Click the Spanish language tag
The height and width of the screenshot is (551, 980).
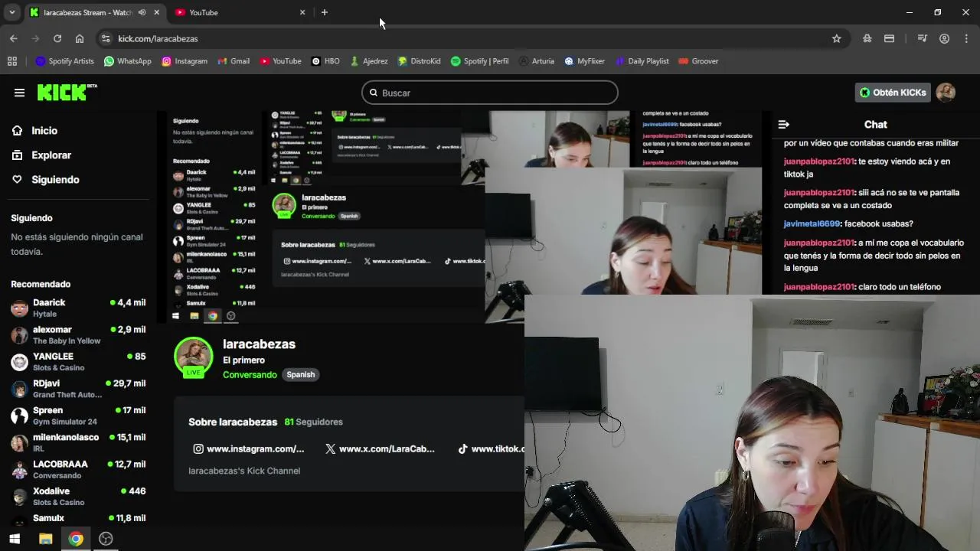300,375
